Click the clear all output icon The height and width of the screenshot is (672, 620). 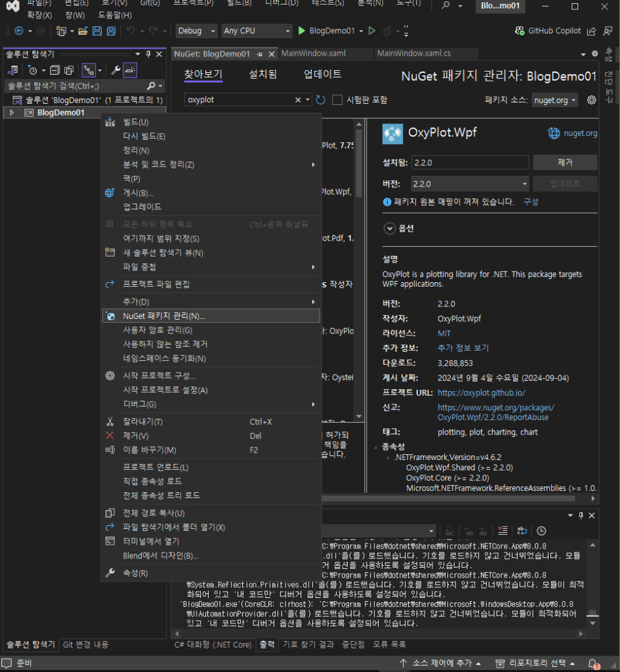coord(503,530)
